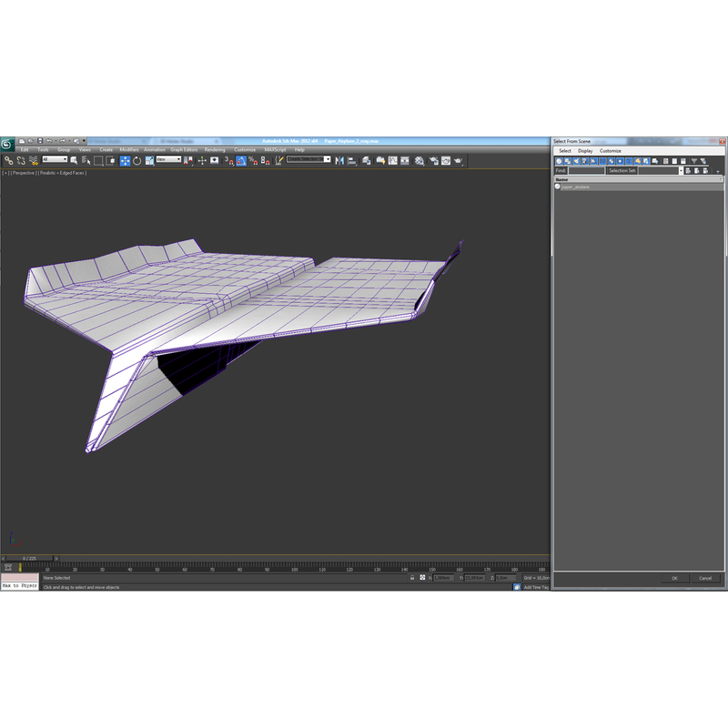Activate the Select and Rotate tool
This screenshot has height=728, width=728.
(x=136, y=160)
